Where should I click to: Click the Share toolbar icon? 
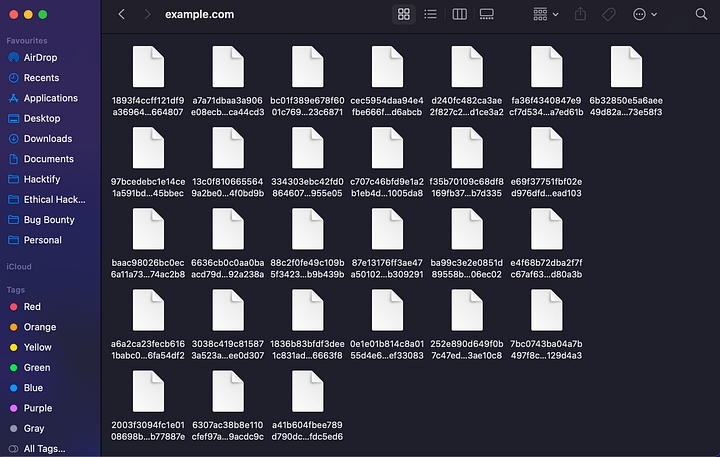pos(580,14)
